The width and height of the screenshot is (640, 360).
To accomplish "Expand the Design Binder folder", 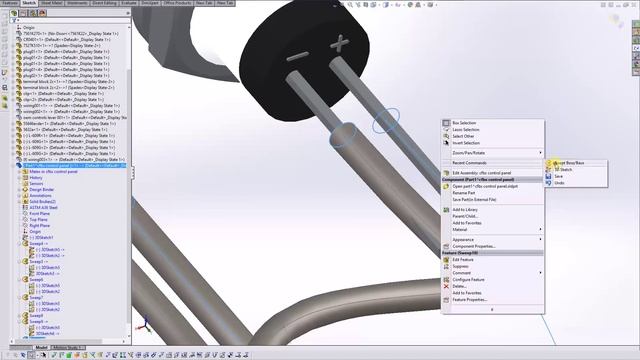I will pos(19,190).
